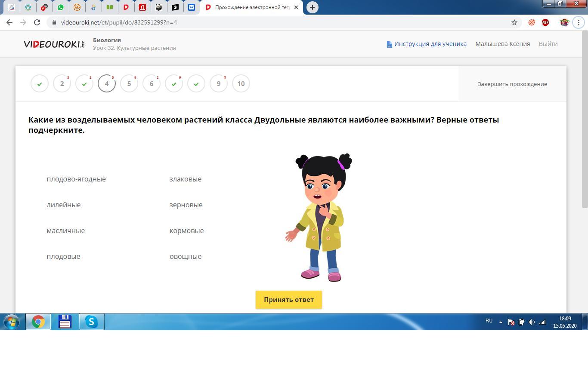Open the Action Center flag icon
This screenshot has width=588, height=387.
511,322
